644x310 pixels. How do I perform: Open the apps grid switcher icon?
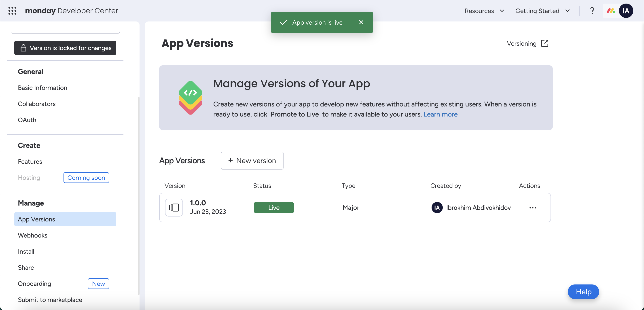pyautogui.click(x=12, y=11)
